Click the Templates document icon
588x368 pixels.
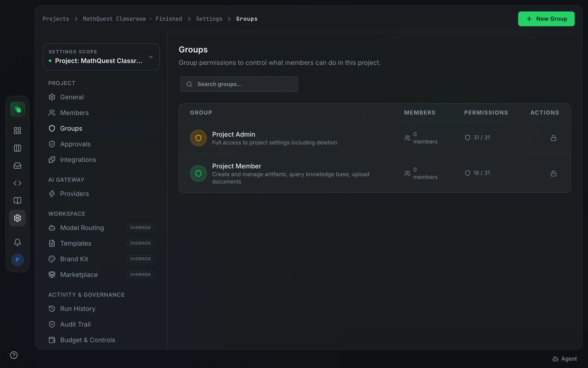click(52, 243)
